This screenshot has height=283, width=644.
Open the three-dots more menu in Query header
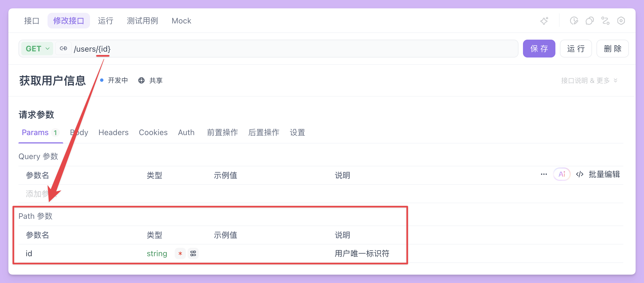[x=544, y=174]
